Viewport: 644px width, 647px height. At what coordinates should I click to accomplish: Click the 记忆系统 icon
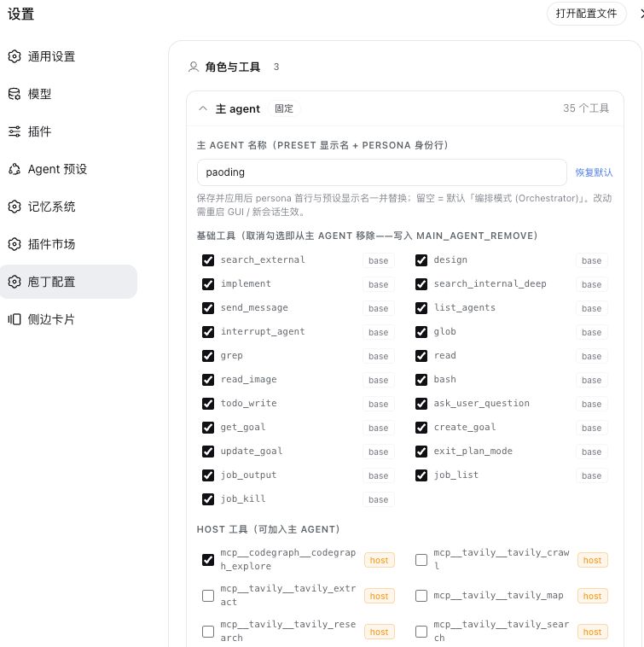(x=15, y=207)
